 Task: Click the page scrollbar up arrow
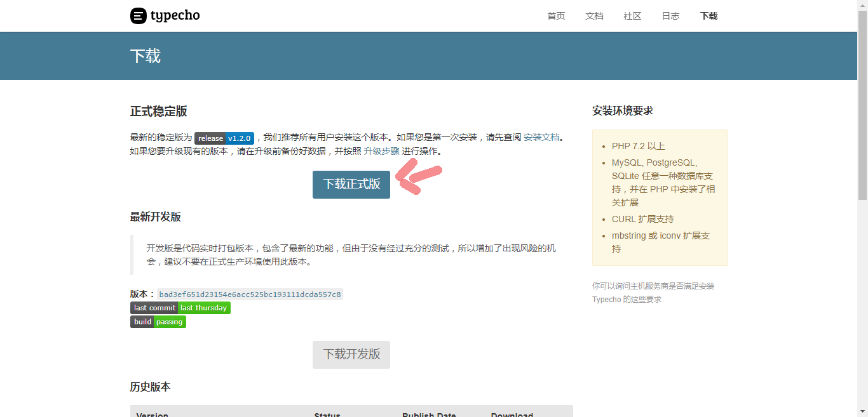pos(862,5)
